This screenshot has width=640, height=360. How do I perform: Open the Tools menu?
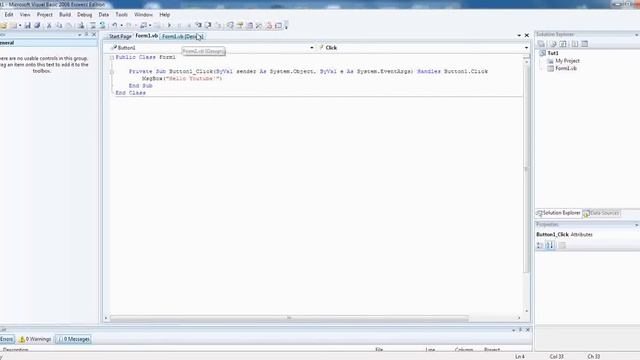(x=122, y=15)
